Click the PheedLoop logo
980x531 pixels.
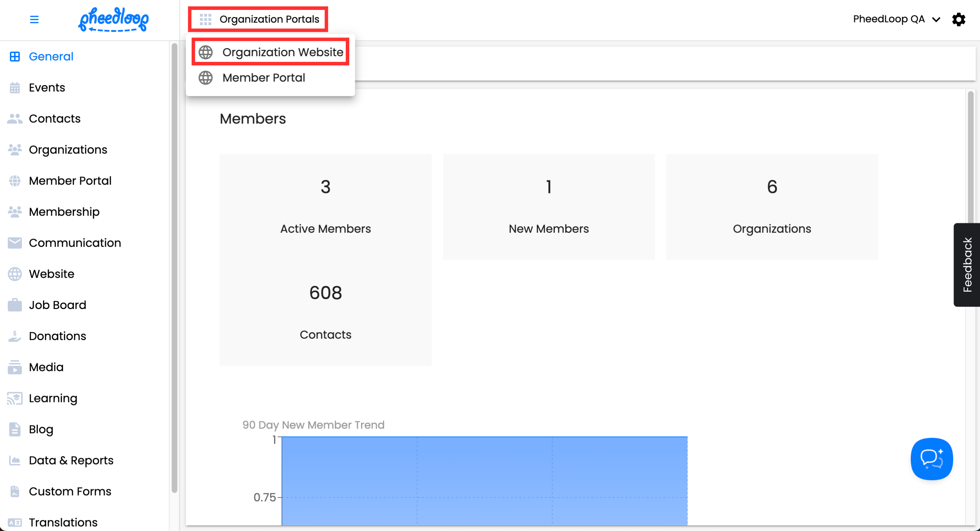coord(113,19)
